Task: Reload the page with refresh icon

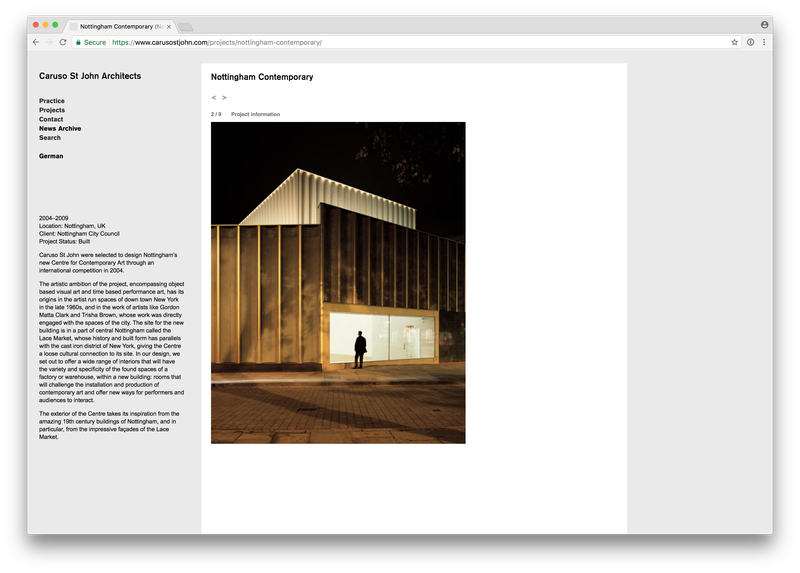Action: (x=63, y=42)
